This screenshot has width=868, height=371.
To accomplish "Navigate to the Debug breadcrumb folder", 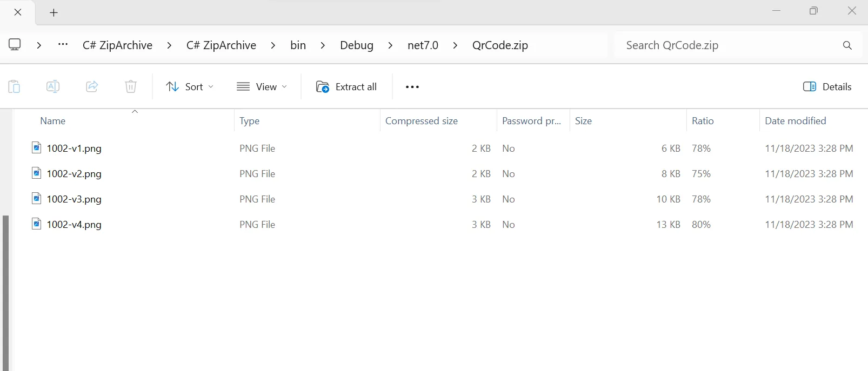I will click(x=356, y=45).
